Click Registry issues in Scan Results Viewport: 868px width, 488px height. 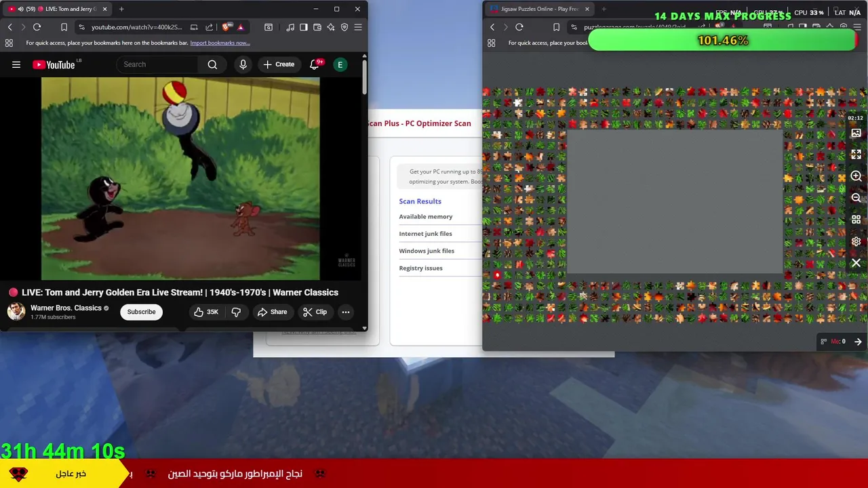420,268
